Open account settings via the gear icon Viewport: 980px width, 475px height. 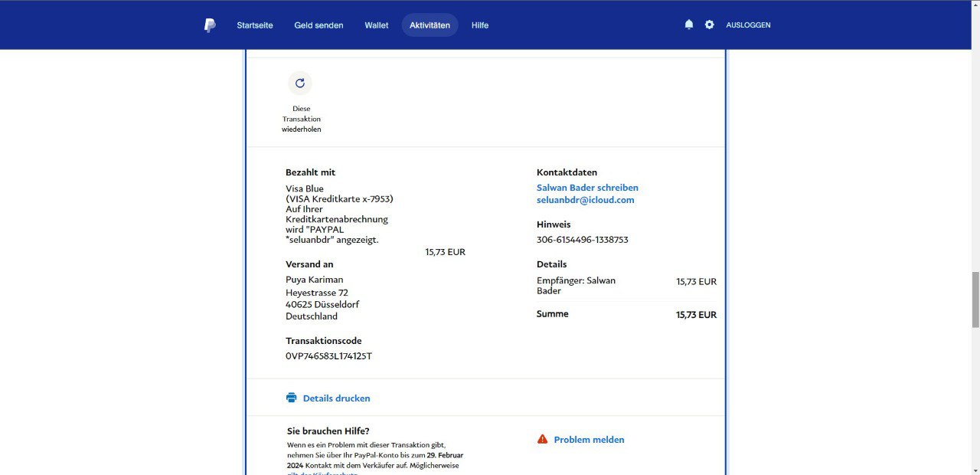(709, 25)
